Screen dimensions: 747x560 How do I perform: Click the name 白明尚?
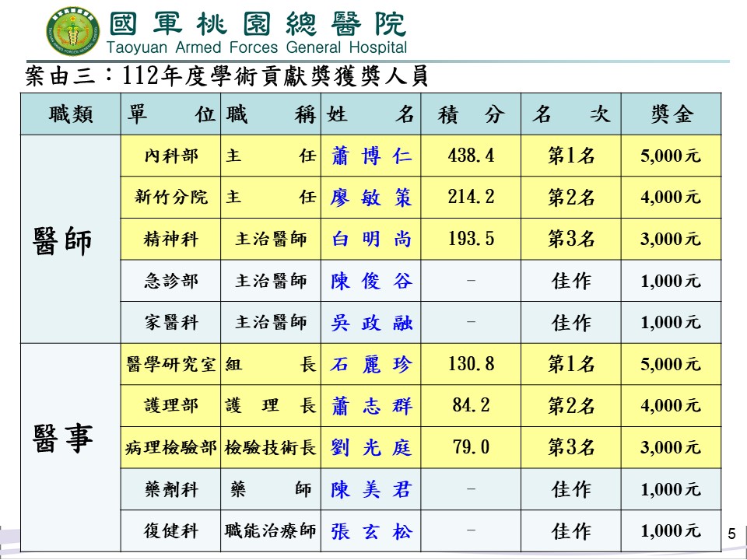click(371, 240)
